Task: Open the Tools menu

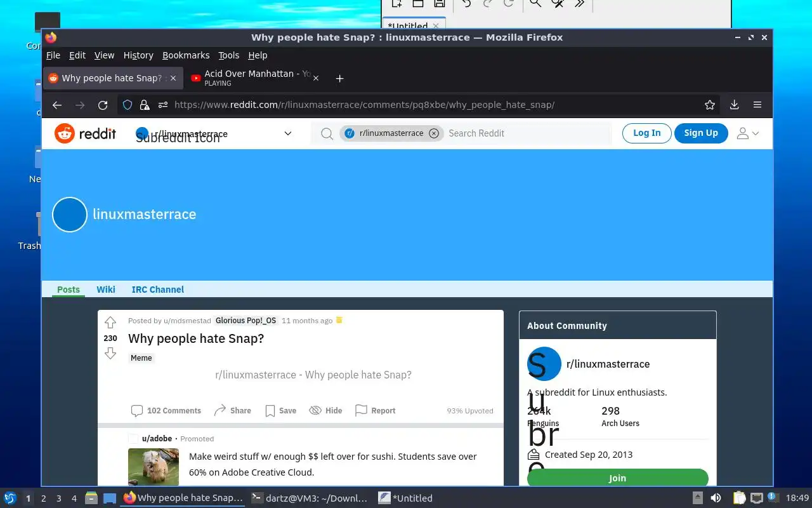Action: (228, 55)
